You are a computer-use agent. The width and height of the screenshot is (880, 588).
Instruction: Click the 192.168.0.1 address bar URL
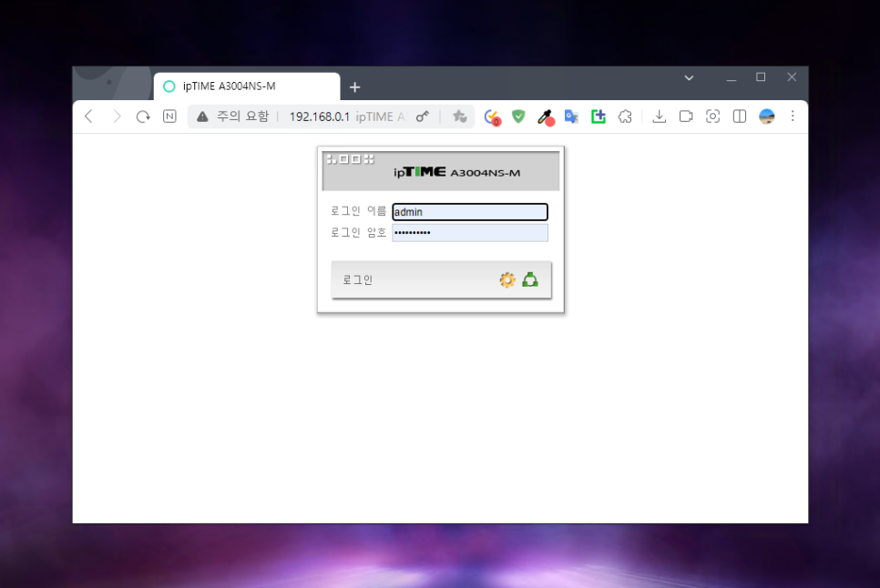click(x=320, y=117)
